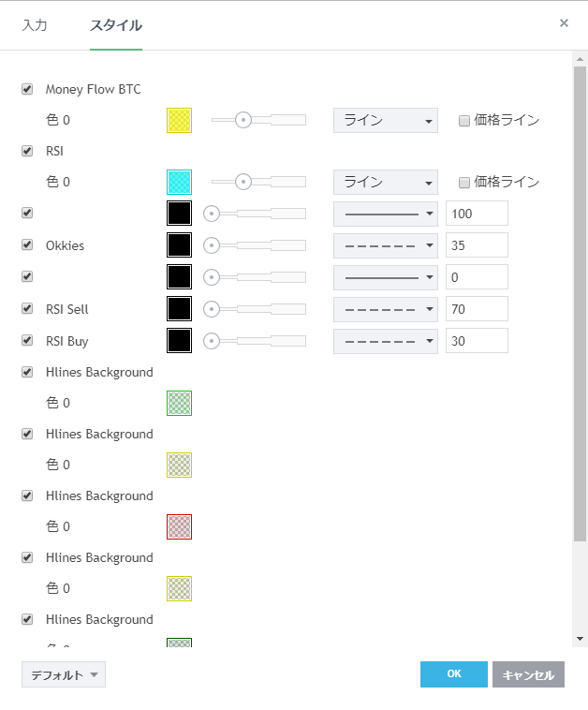Toggle the RSI Sell checkbox
This screenshot has height=710, width=588.
click(27, 309)
